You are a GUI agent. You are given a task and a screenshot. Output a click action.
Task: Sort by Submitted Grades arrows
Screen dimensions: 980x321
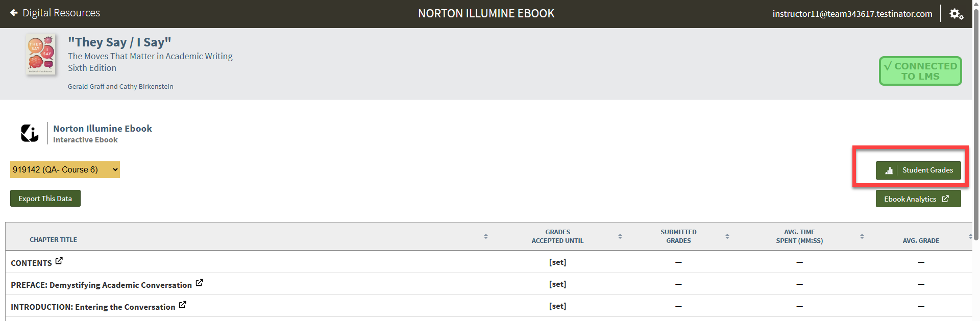[x=727, y=236]
